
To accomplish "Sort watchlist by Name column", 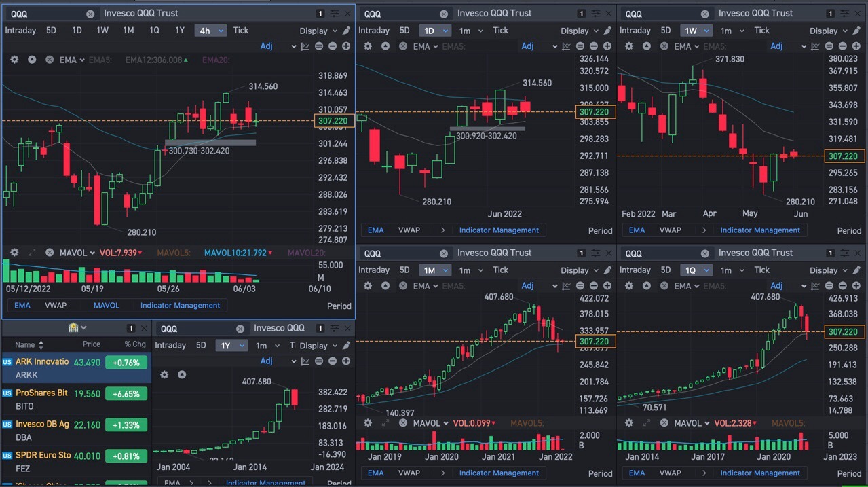I will (x=29, y=344).
